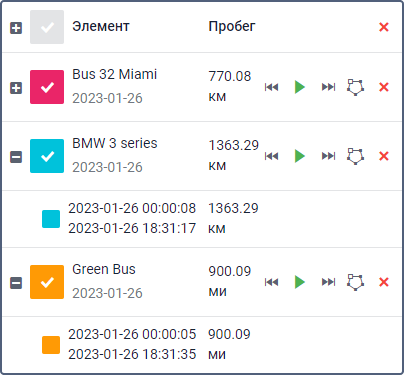This screenshot has width=404, height=375.
Task: Toggle the select-all checkbox in header
Action: (x=47, y=27)
